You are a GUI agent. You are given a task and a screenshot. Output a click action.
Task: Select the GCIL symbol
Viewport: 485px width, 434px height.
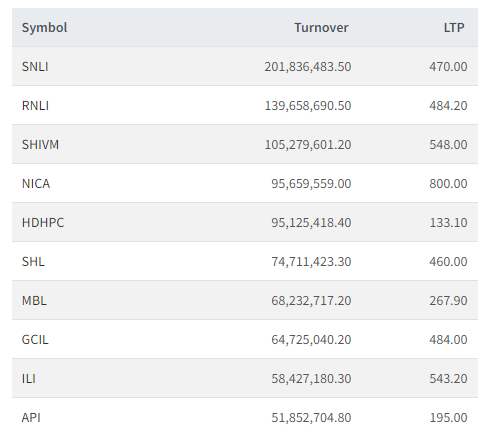35,340
